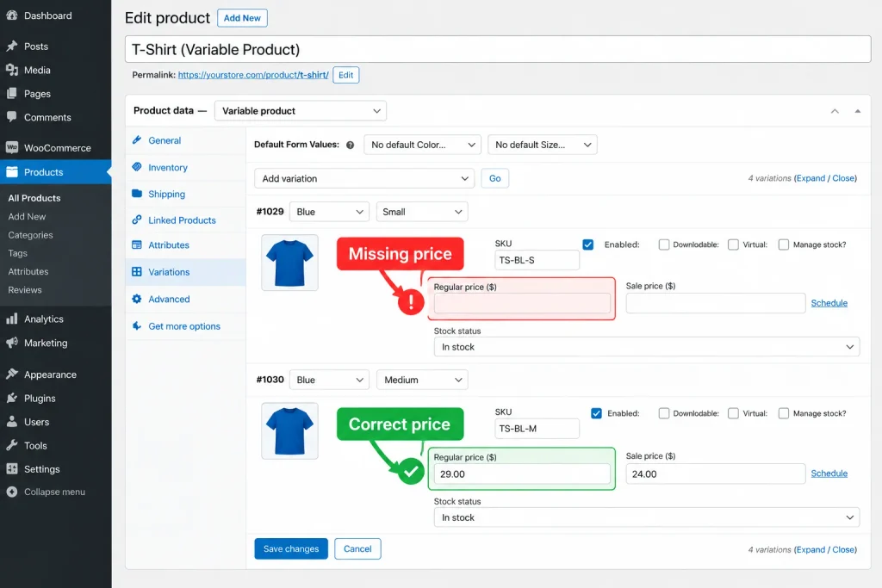Click the Comments bubble icon

coord(12,117)
